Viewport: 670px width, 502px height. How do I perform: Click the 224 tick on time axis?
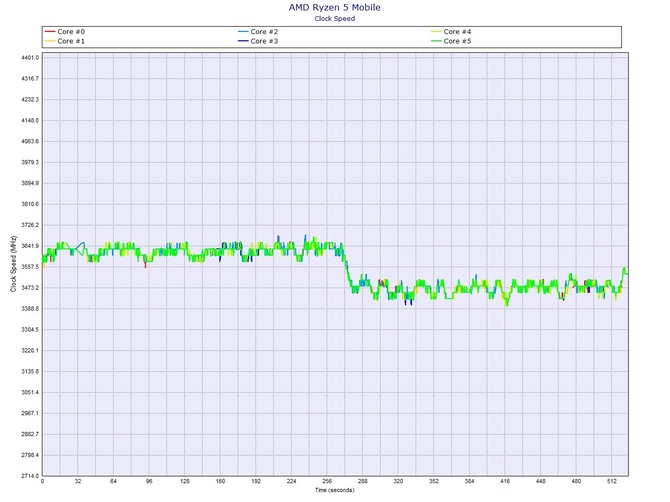tap(291, 481)
